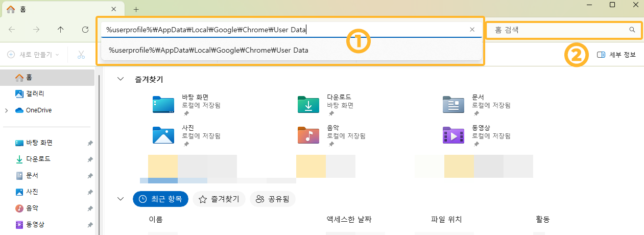Clear the address bar text

[x=472, y=30]
